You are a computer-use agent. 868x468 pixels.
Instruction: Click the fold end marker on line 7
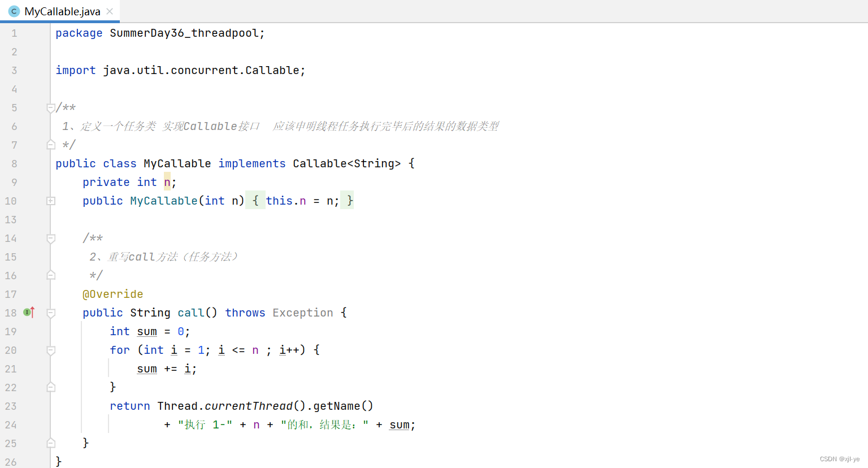(51, 145)
